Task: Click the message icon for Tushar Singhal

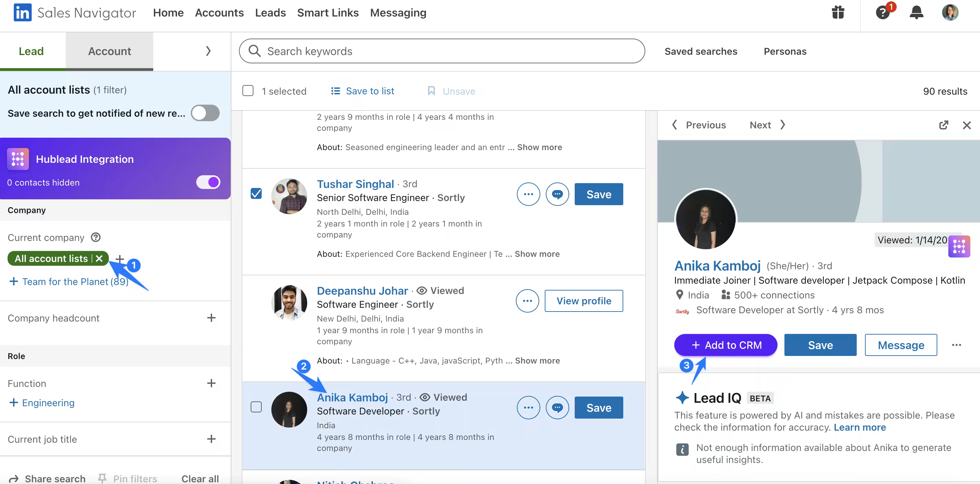Action: click(x=557, y=194)
